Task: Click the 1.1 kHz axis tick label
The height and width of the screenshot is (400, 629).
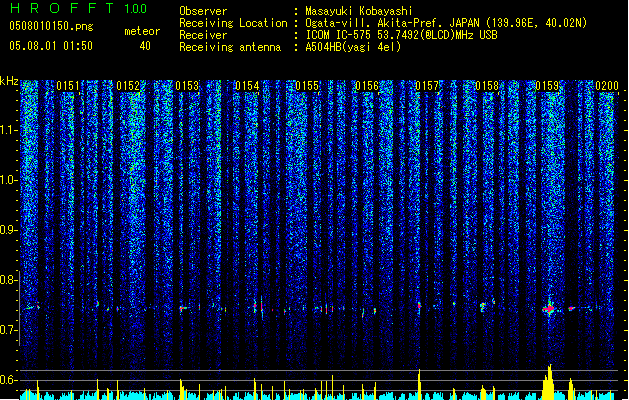Action: [9, 130]
